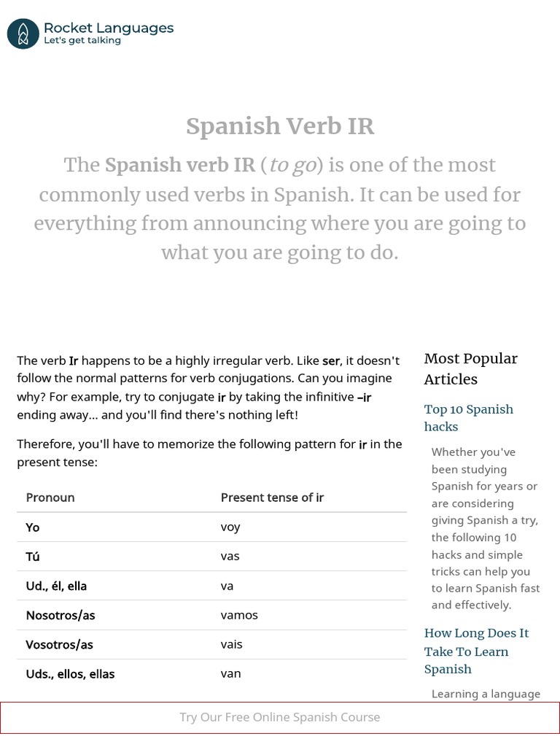This screenshot has width=560, height=747.
Task: Click the Pronoun column header
Action: point(50,498)
